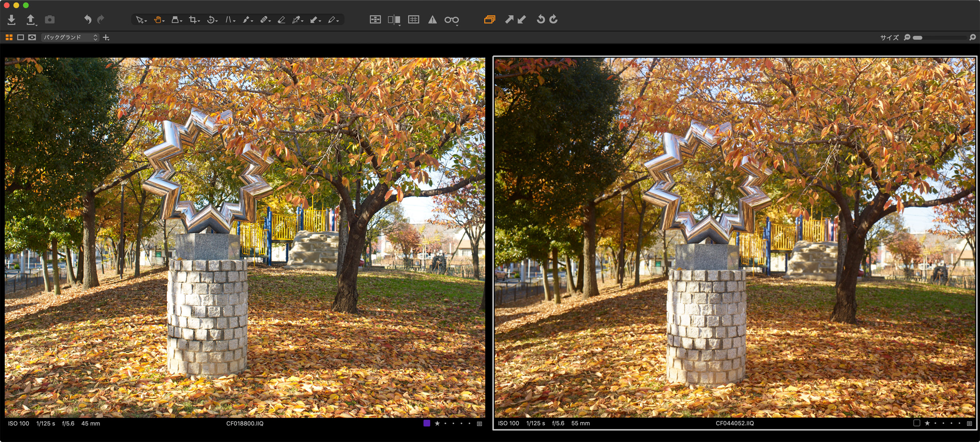The height and width of the screenshot is (442, 980).
Task: Open the バックグランド layer dropdown
Action: 70,37
